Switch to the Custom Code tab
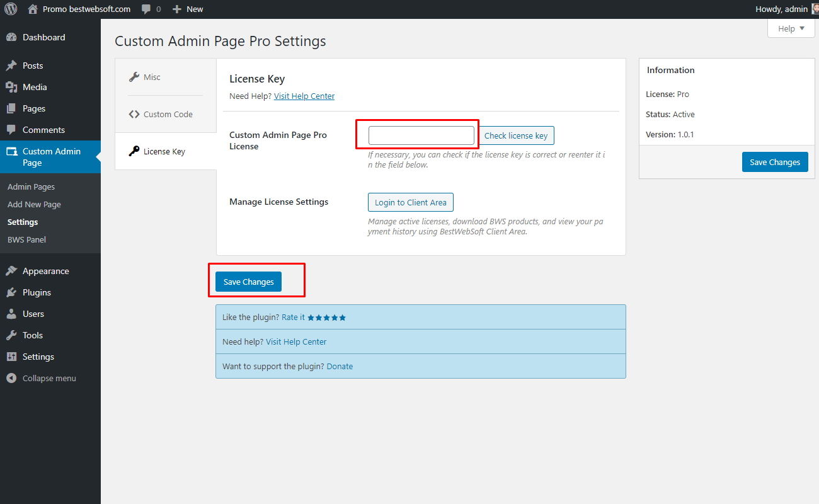The width and height of the screenshot is (819, 504). (x=166, y=114)
